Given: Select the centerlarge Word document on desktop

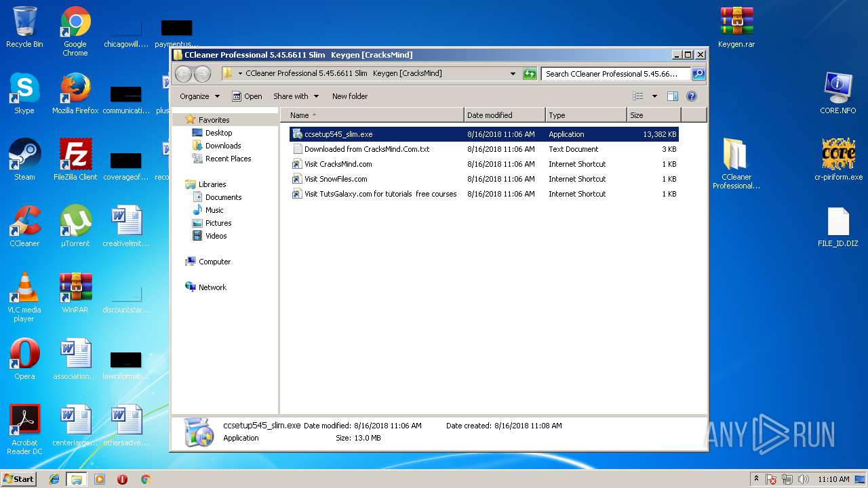Looking at the screenshot, I should coord(75,426).
